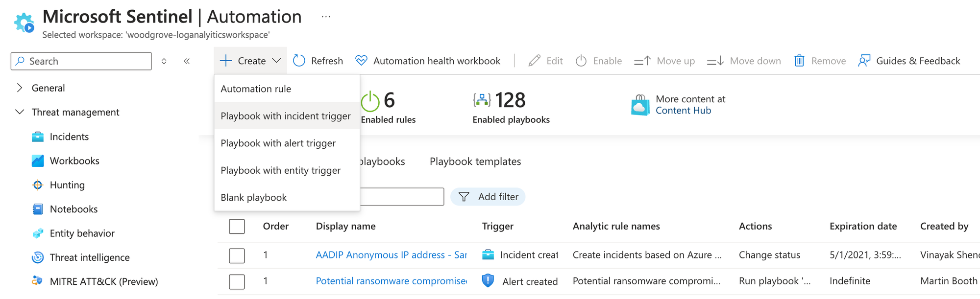Switch to the Playbook templates tab

475,161
